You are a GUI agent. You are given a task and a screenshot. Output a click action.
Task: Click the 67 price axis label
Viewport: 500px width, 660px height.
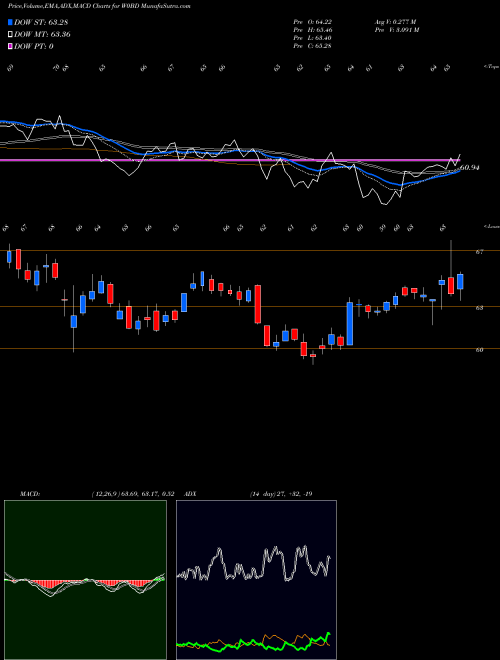479,252
